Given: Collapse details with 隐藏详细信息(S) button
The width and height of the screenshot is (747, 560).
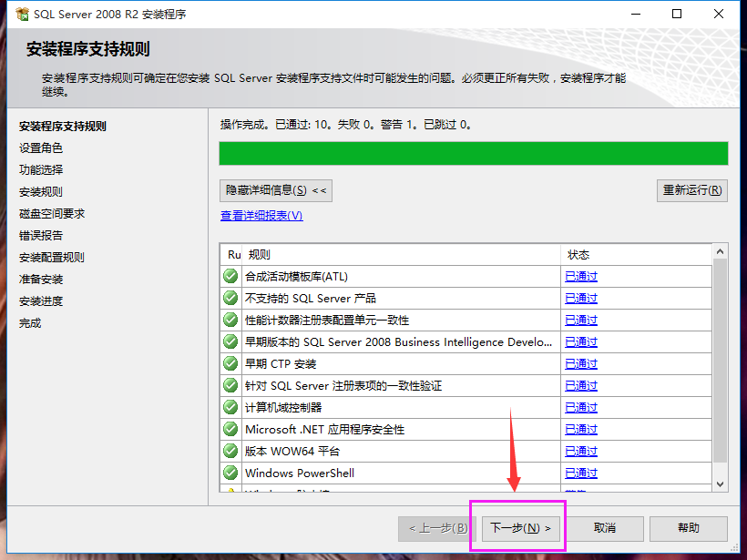Looking at the screenshot, I should [276, 190].
